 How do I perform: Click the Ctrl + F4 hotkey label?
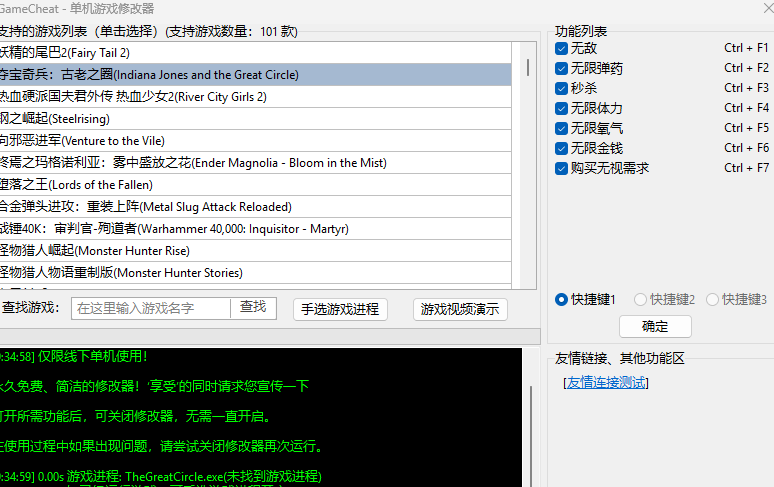tap(746, 108)
